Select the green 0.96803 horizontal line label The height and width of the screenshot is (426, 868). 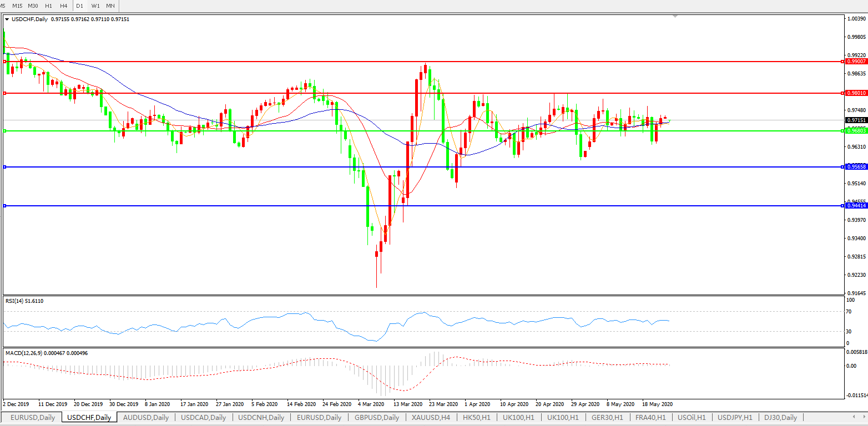[855, 131]
